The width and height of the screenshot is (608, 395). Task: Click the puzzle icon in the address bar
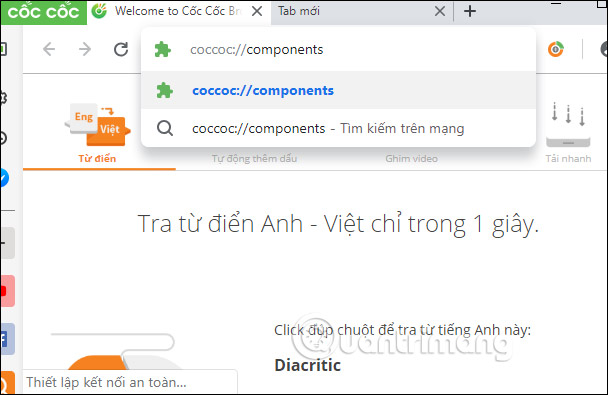[x=162, y=50]
